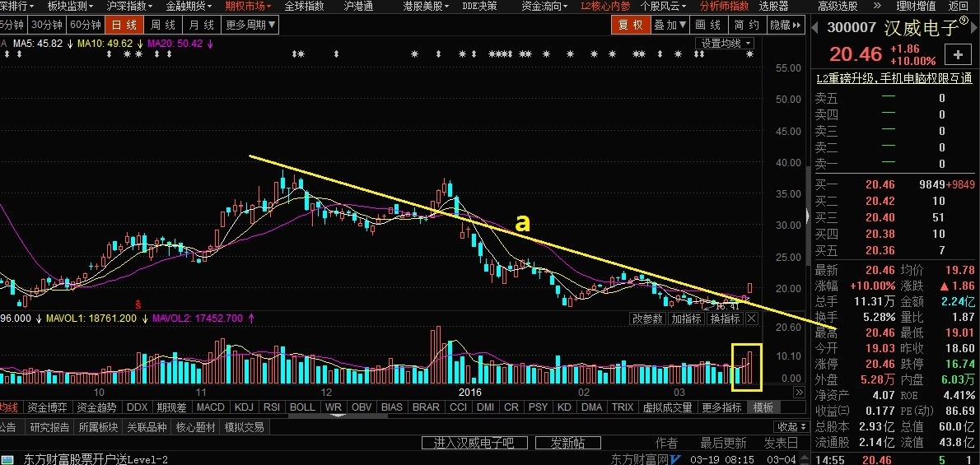This screenshot has width=980, height=465.
Task: Click the 加指标 button
Action: click(x=686, y=319)
